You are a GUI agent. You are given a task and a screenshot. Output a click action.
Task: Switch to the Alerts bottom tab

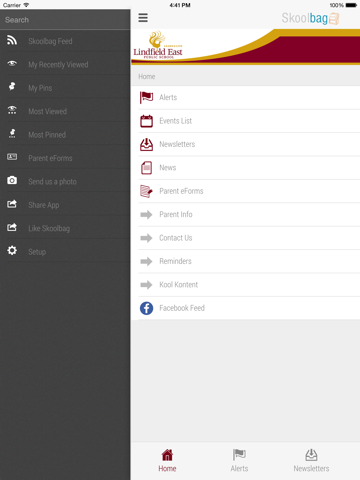[239, 461]
